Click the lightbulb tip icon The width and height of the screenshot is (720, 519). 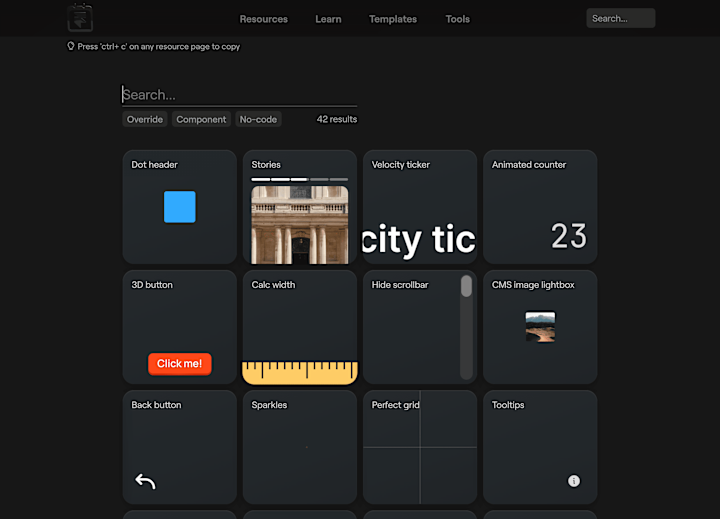click(71, 46)
